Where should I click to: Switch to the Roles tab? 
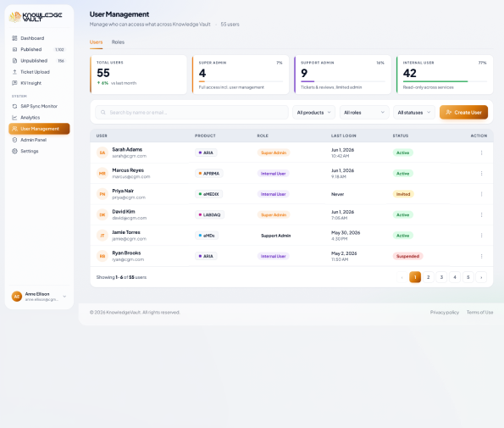(x=118, y=42)
